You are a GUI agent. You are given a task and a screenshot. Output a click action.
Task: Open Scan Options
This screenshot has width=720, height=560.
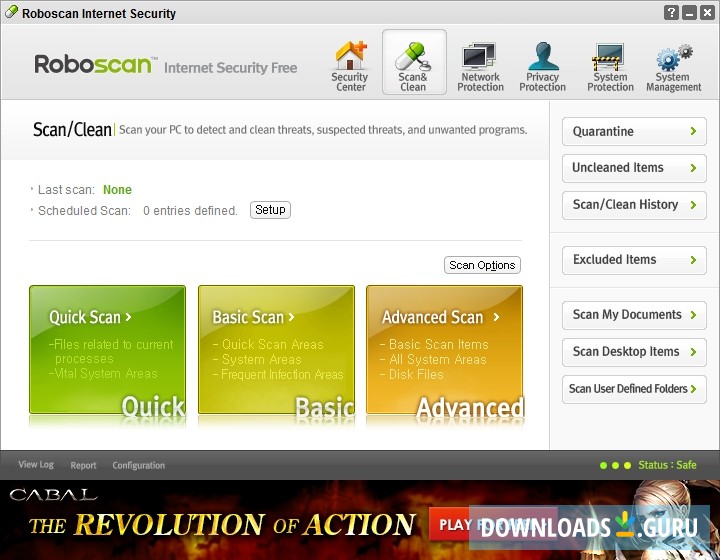pos(482,265)
